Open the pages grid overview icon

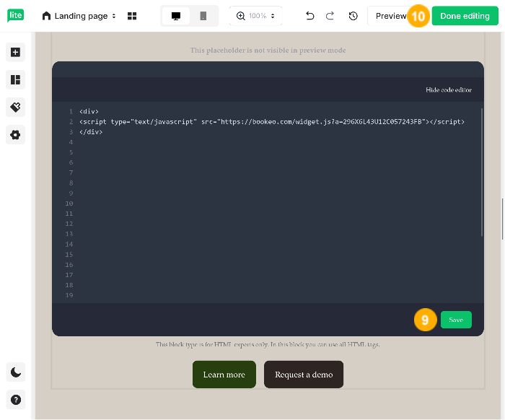[x=132, y=16]
